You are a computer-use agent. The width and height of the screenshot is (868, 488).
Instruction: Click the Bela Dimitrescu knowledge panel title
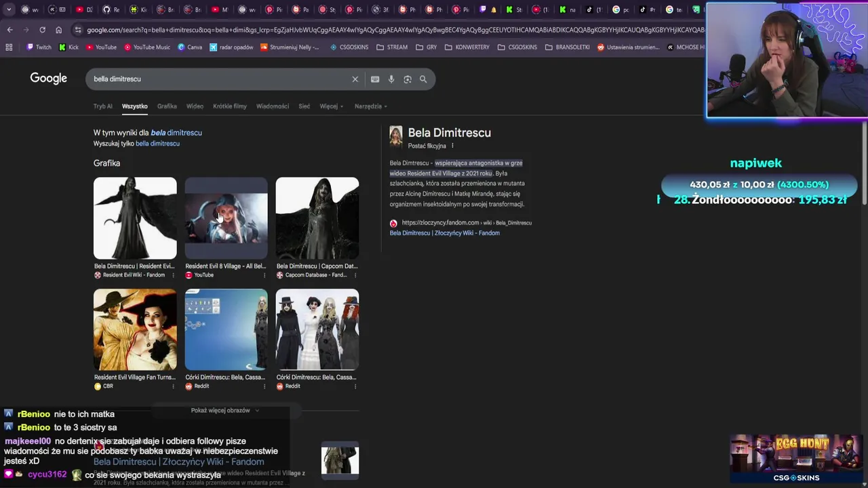[x=450, y=133]
